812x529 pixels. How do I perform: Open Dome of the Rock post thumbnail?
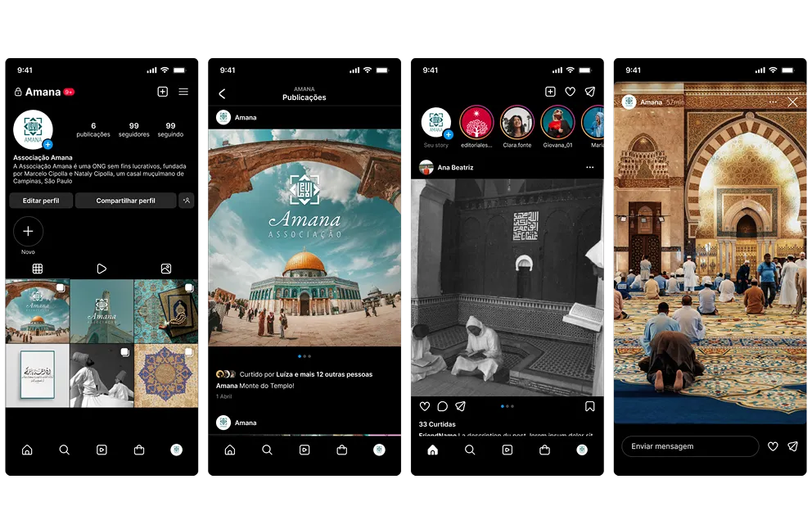click(38, 311)
